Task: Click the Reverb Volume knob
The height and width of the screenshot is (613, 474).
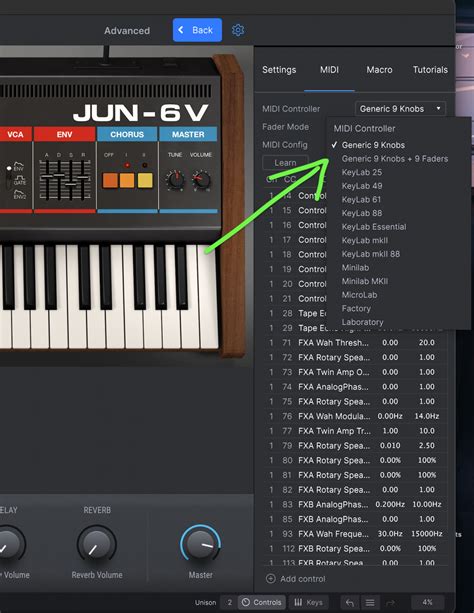Action: pyautogui.click(x=97, y=545)
